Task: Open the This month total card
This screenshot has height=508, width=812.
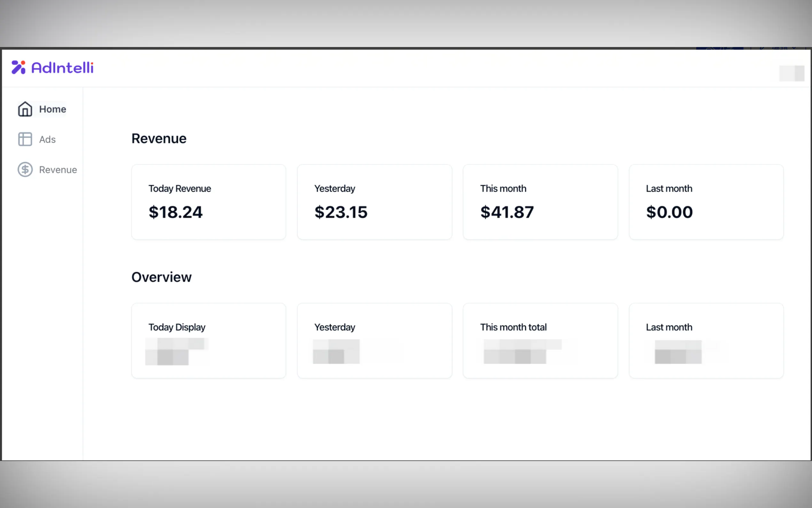Action: (540, 340)
